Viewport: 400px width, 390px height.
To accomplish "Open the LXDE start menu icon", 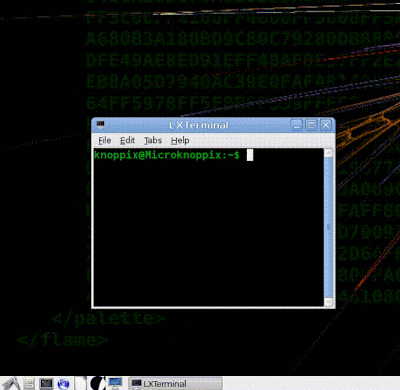I will pos(11,383).
